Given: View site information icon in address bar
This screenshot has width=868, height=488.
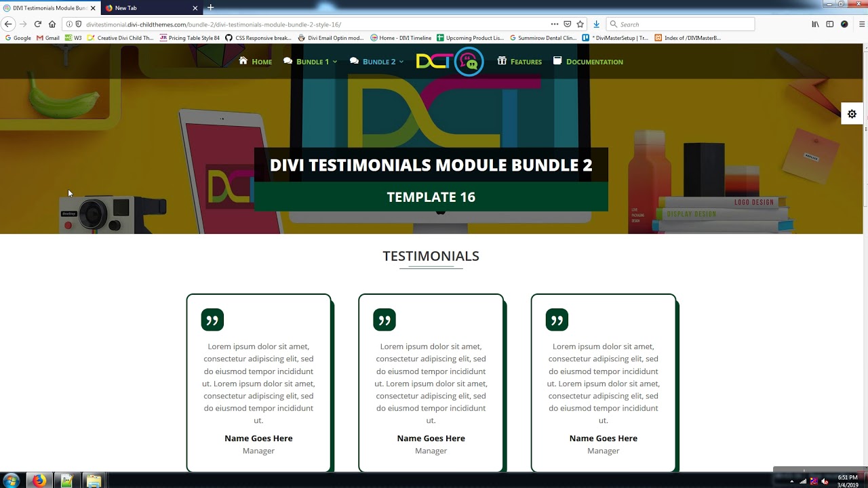Looking at the screenshot, I should tap(69, 24).
